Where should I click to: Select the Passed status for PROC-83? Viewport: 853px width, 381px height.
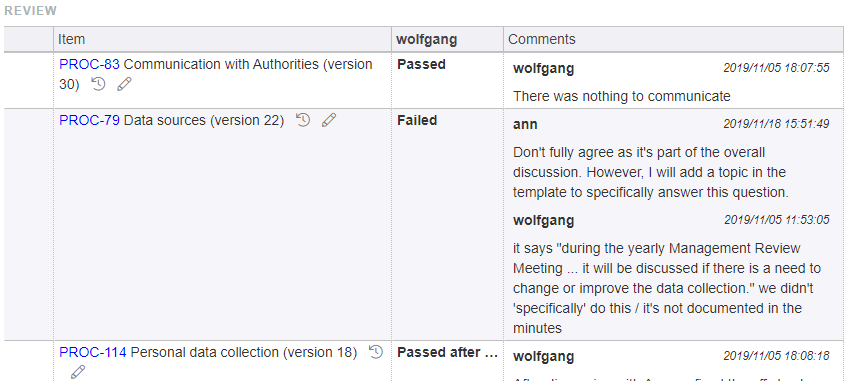pos(422,64)
